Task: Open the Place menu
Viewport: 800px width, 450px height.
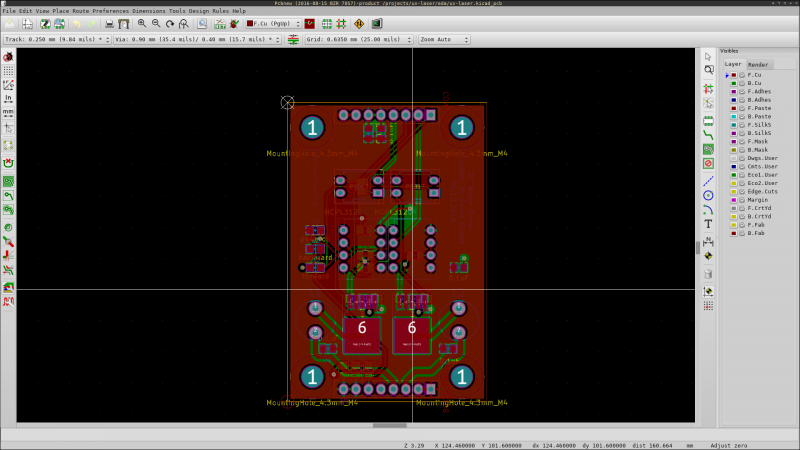Action: pos(60,11)
